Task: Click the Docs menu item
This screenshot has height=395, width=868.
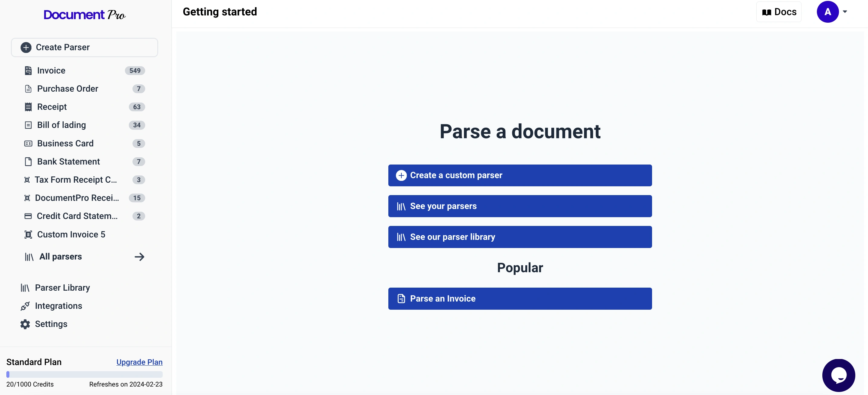Action: click(x=779, y=11)
